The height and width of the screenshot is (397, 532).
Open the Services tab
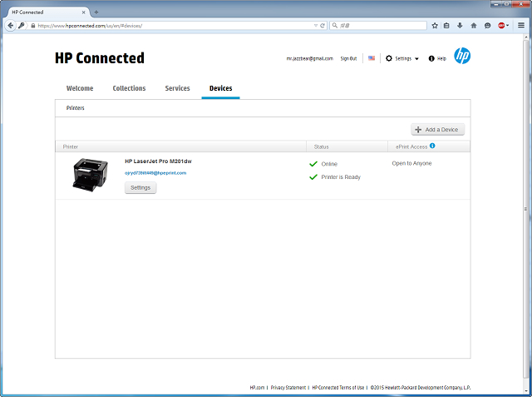tap(177, 88)
